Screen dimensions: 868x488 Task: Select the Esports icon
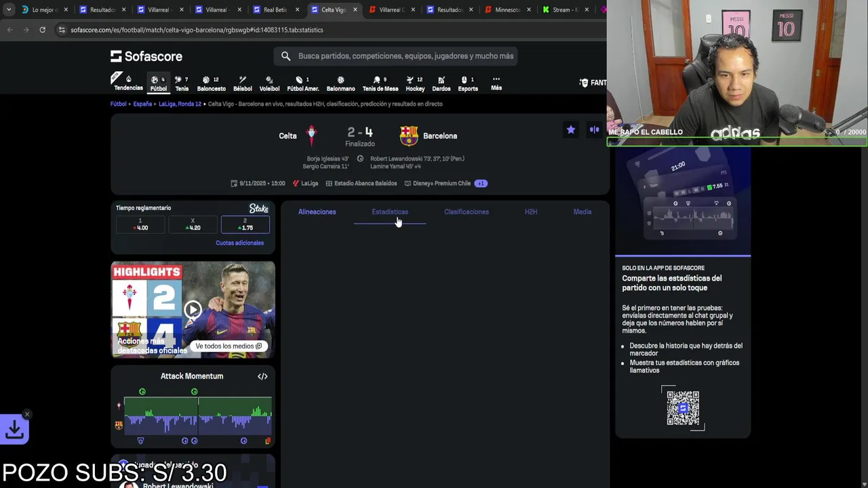[x=467, y=83]
